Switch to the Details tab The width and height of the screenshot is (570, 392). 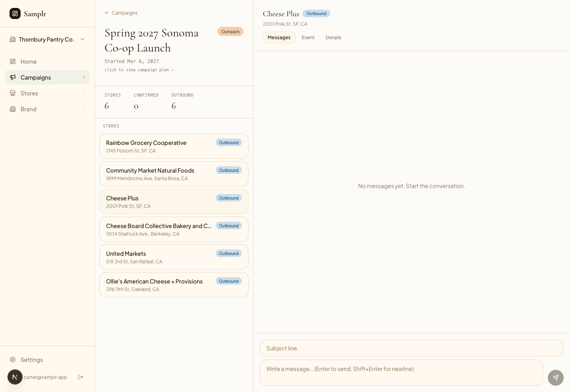click(x=333, y=37)
